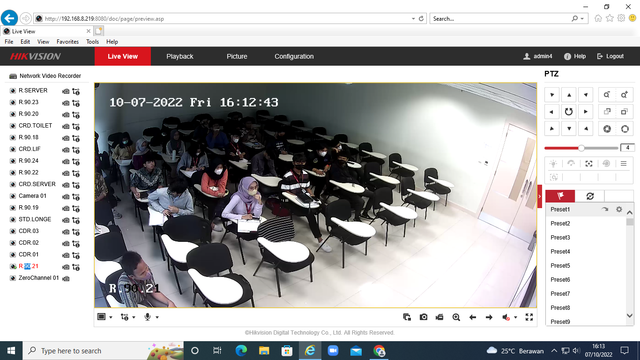640x360 pixels.
Task: Turn on the PTZ light icon
Action: click(553, 164)
